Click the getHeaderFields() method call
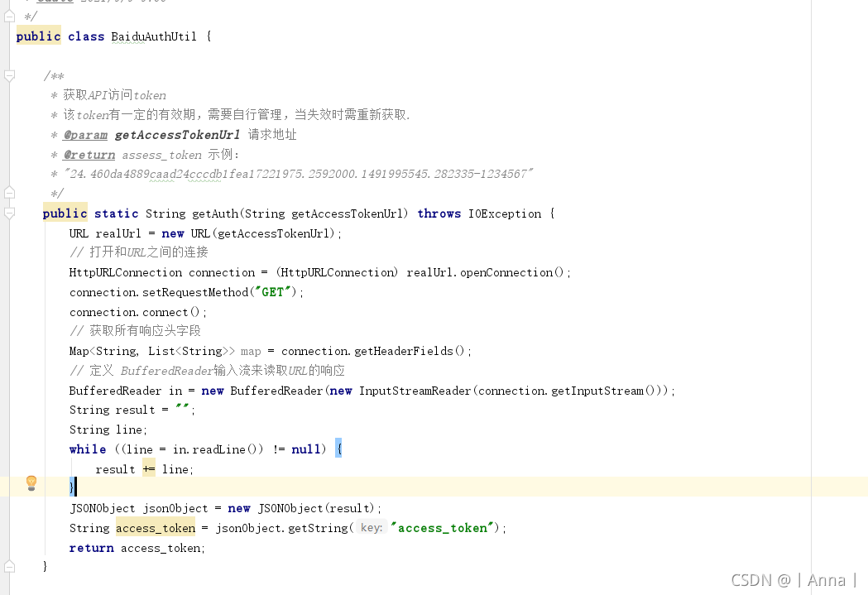This screenshot has width=868, height=595. tap(411, 352)
